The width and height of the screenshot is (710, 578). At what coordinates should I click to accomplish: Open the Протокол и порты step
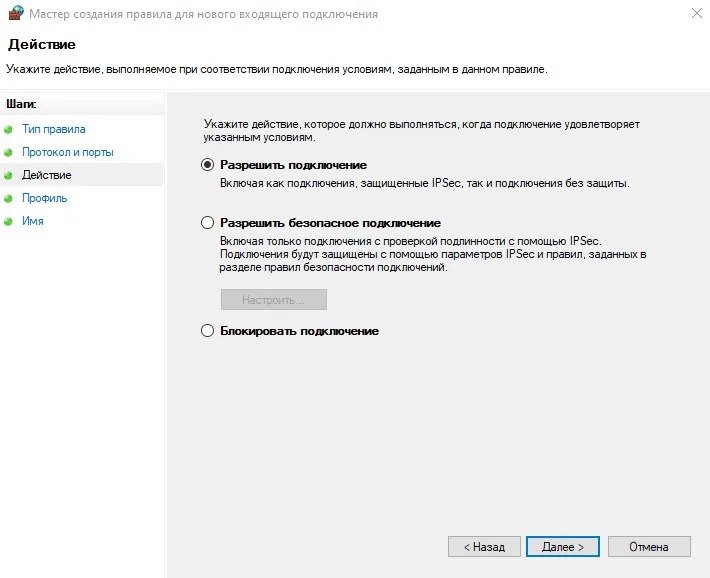tap(67, 152)
